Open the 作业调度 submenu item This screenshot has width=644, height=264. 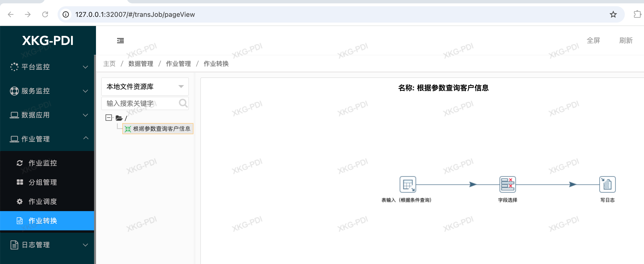point(42,201)
